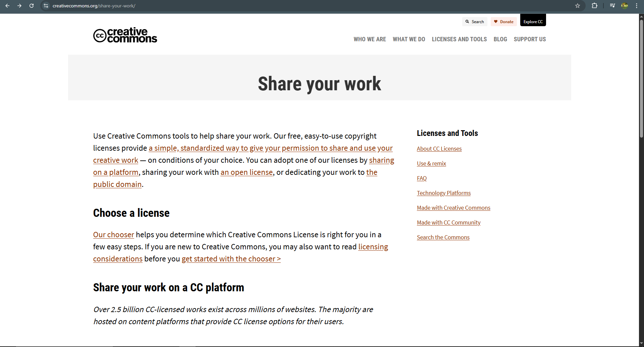Go back with the browser back arrow
The width and height of the screenshot is (644, 347).
tap(7, 6)
